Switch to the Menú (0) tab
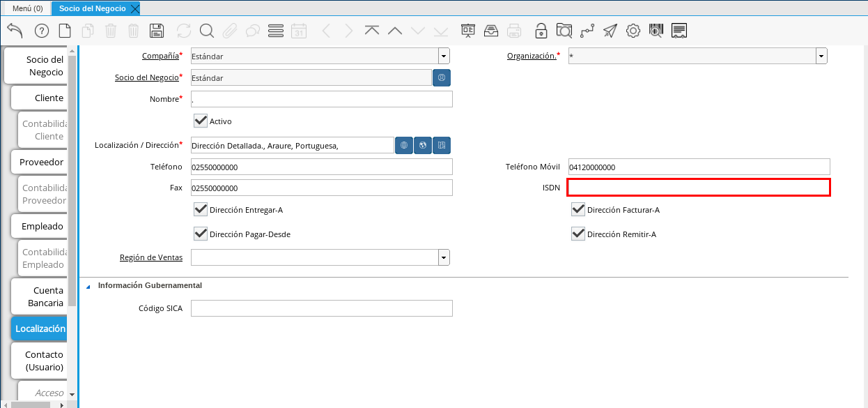The height and width of the screenshot is (408, 868). 28,8
